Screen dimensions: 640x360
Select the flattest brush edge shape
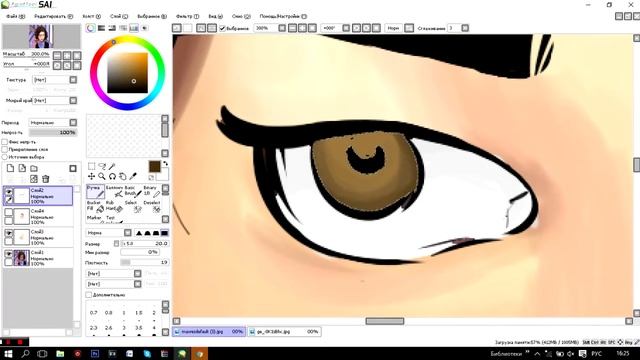(x=164, y=233)
